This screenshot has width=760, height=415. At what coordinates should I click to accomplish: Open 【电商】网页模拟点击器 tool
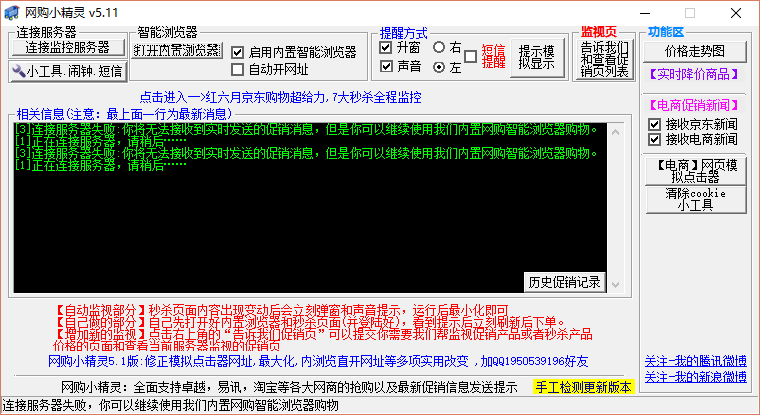click(695, 170)
